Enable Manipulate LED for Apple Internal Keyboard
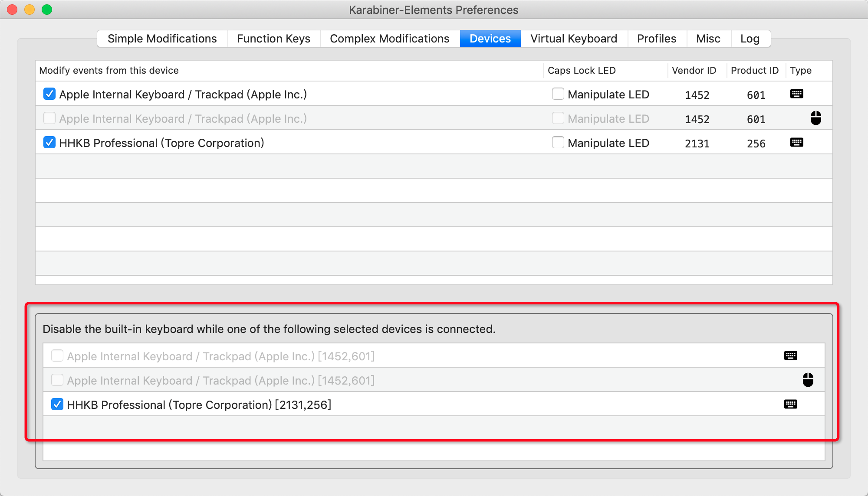Image resolution: width=868 pixels, height=496 pixels. tap(556, 94)
